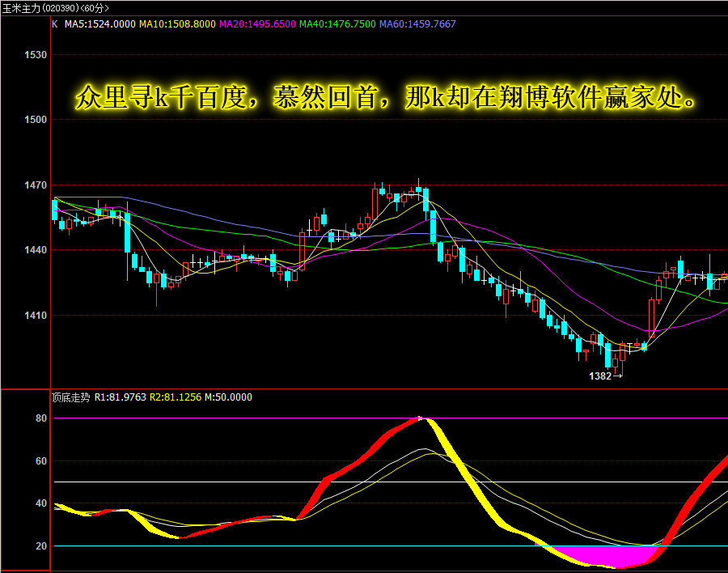Click the R1:81.9763 value label
Viewport: 728px width, 573px height.
coord(121,397)
